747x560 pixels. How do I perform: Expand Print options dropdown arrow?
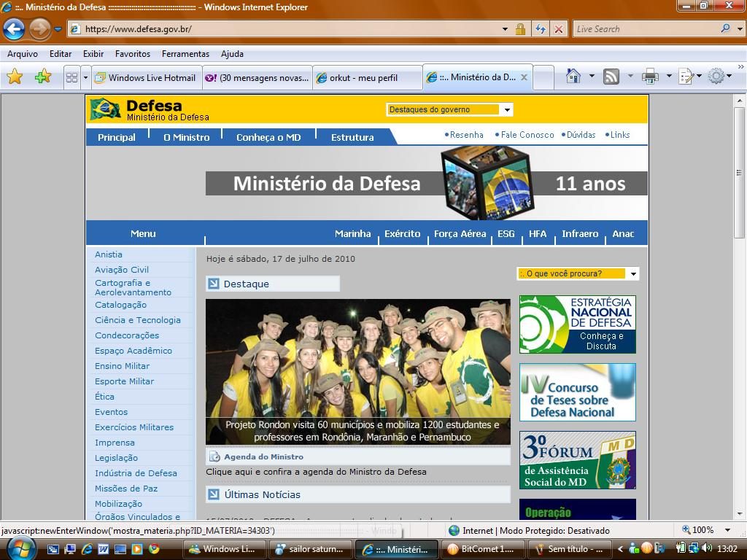[669, 76]
